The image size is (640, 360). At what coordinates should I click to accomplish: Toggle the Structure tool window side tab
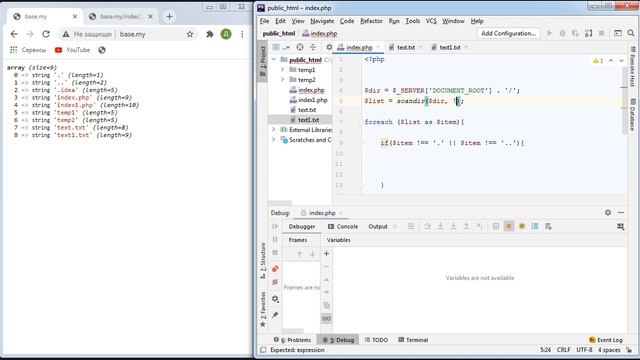263,261
